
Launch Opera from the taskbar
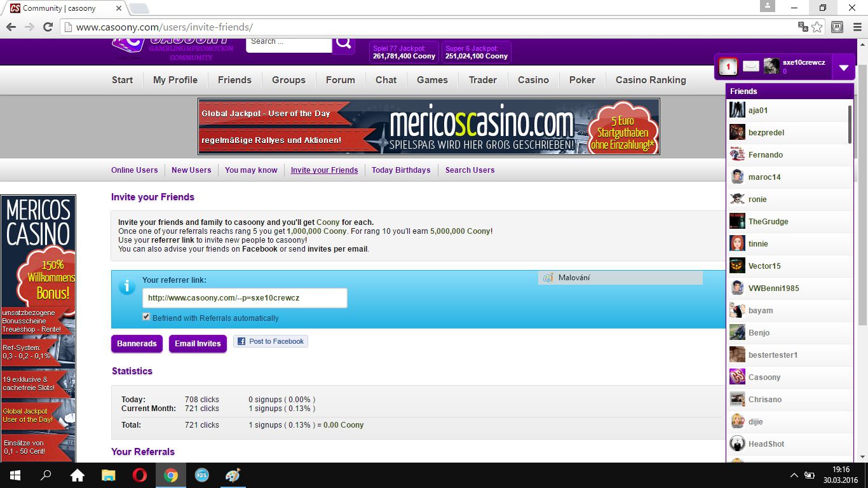[x=139, y=475]
